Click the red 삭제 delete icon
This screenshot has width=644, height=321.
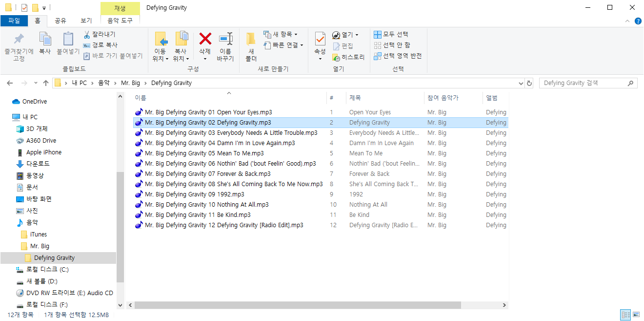click(205, 39)
